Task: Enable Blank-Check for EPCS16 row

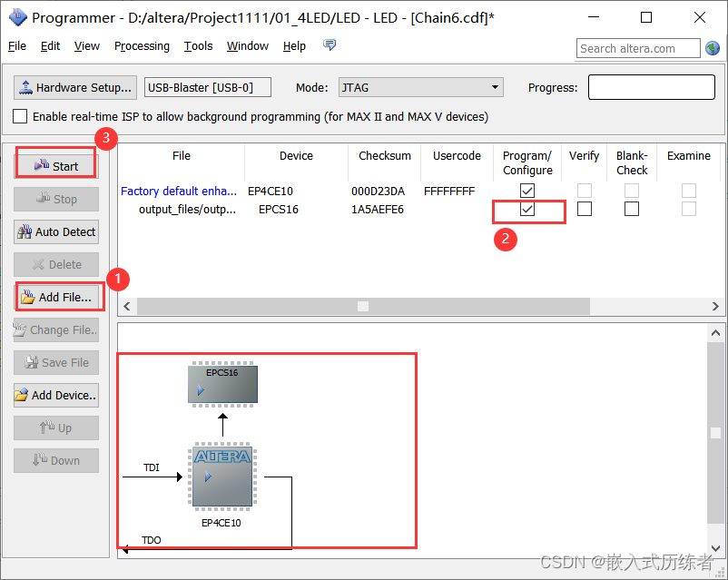Action: (x=632, y=209)
